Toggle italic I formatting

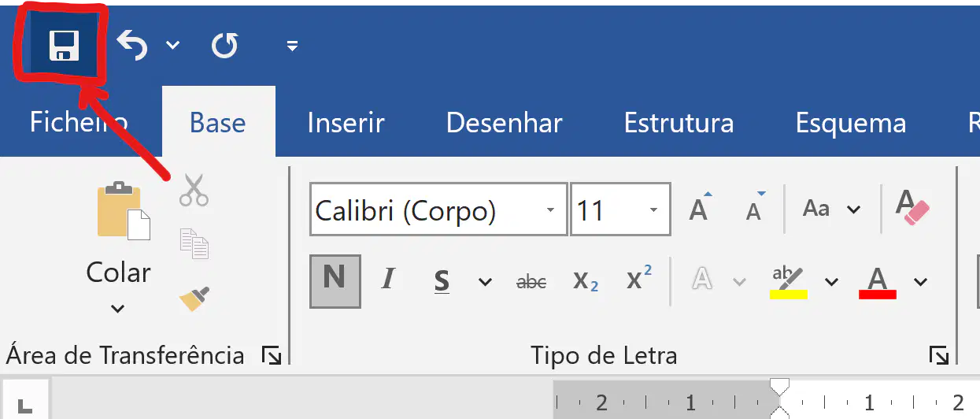(x=387, y=280)
